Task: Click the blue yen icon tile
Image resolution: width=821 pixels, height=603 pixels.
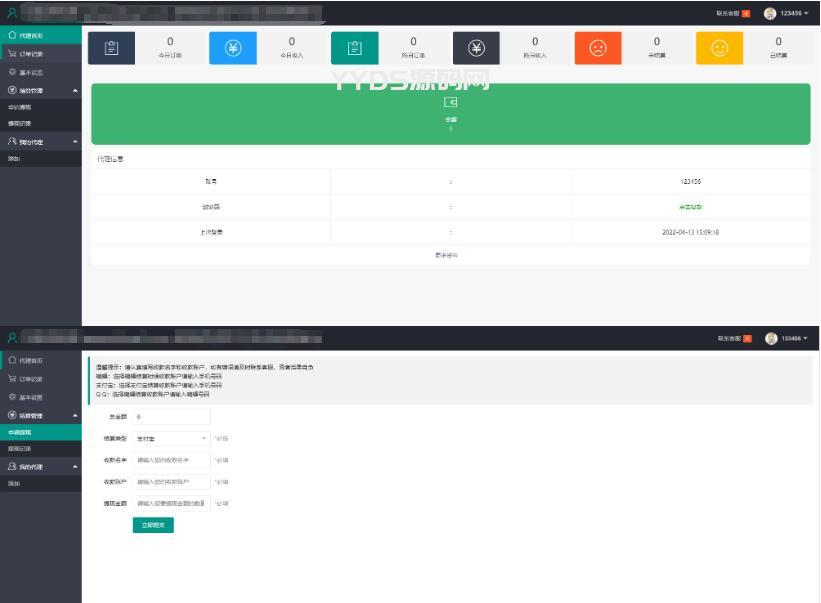Action: (233, 48)
